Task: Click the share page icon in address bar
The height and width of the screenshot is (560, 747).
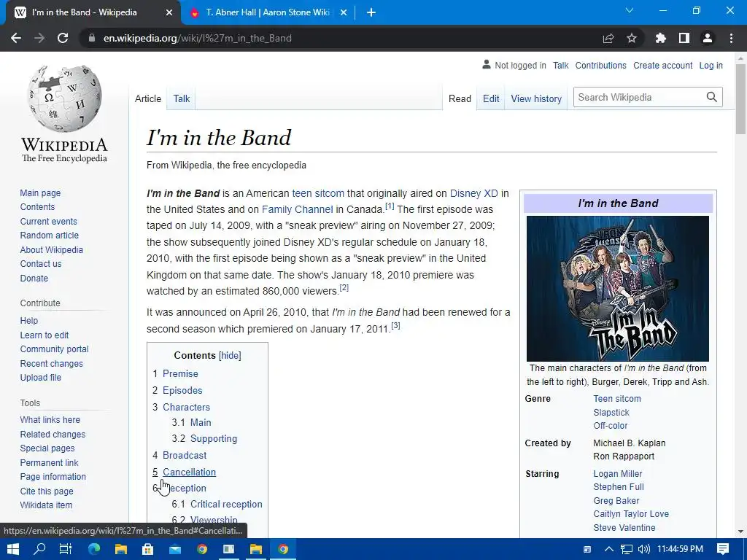Action: click(x=608, y=38)
